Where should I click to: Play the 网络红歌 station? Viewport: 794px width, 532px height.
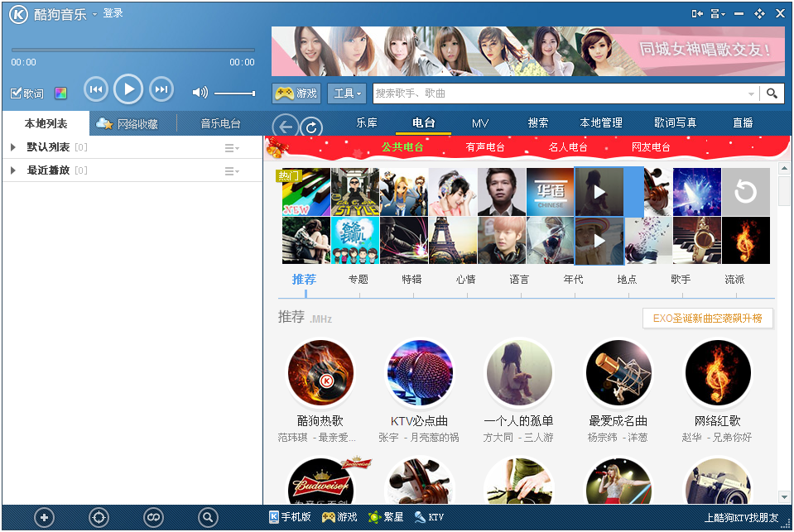pos(718,373)
